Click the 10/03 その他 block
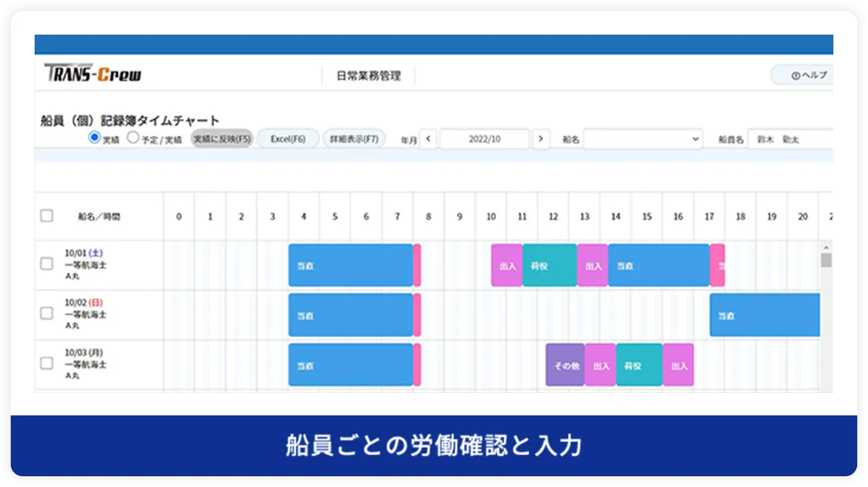 565,365
